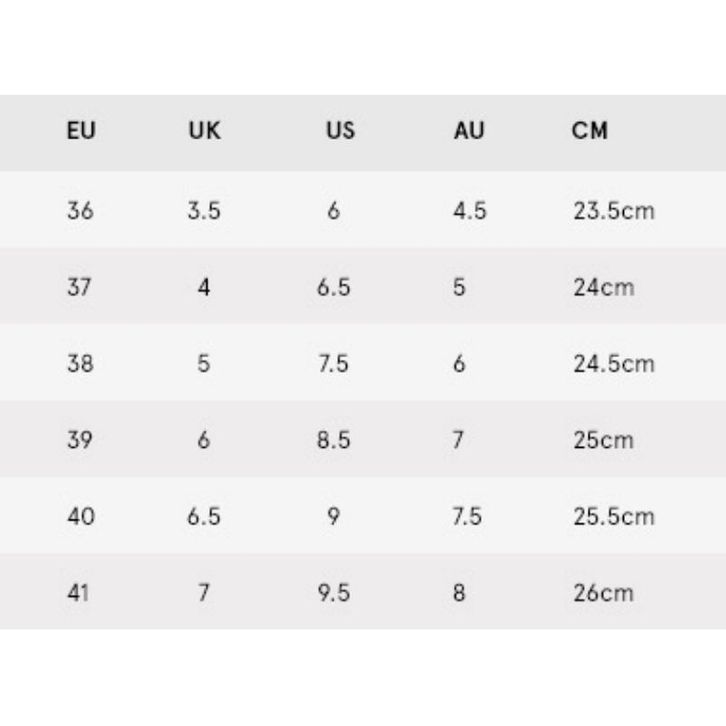This screenshot has width=726, height=726.
Task: Click the CM column header
Action: (x=590, y=131)
